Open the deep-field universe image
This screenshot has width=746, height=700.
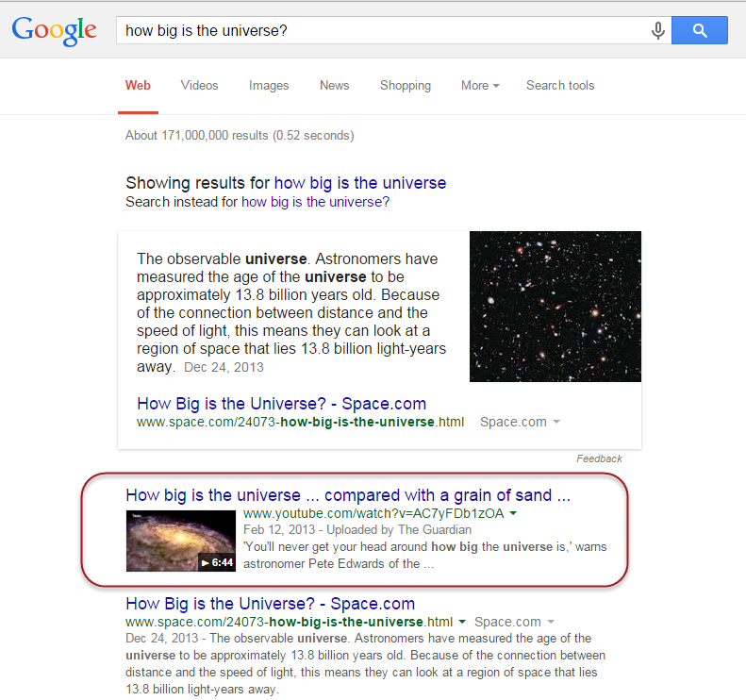click(x=555, y=307)
